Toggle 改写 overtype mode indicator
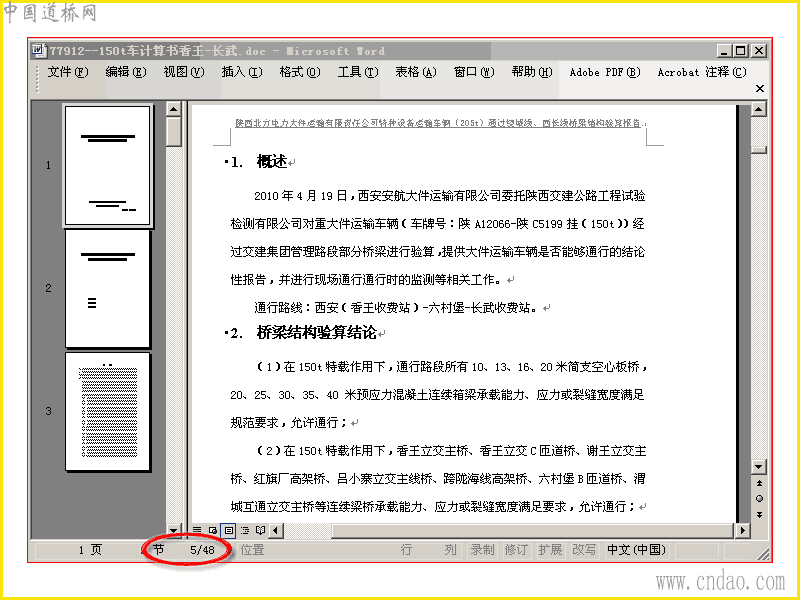This screenshot has height=600, width=800. tap(584, 550)
